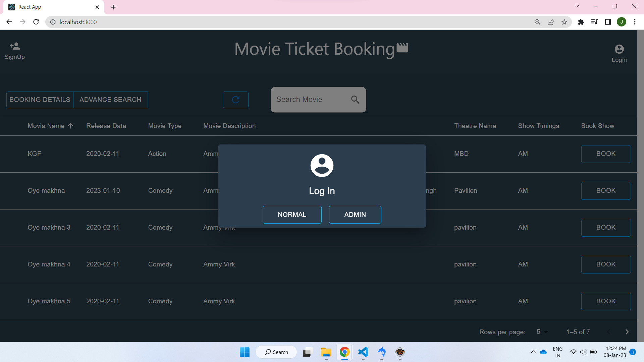Click the profile avatar in the Log In dialog
The image size is (644, 362).
pyautogui.click(x=322, y=165)
